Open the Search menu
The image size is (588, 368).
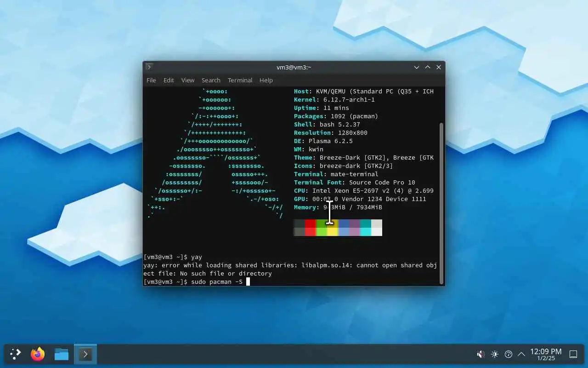coord(211,80)
